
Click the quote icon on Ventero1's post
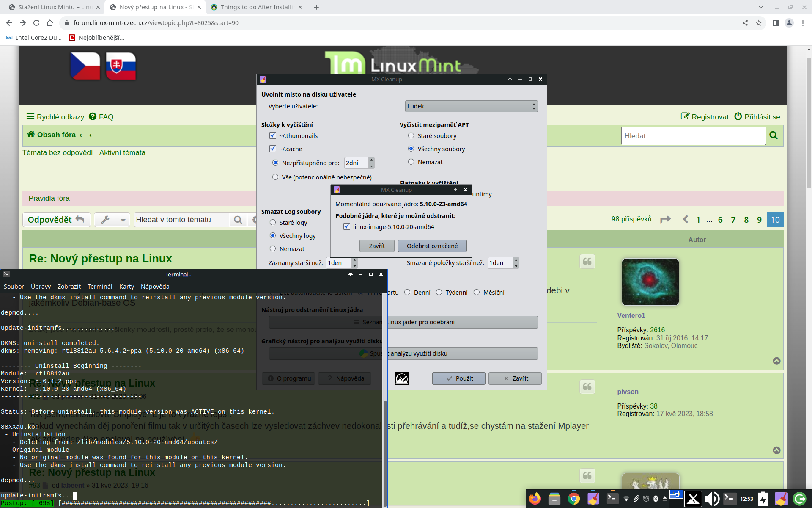587,261
